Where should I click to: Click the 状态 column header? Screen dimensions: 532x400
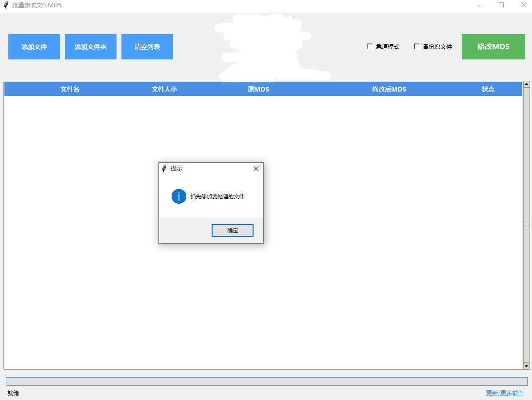pyautogui.click(x=488, y=89)
